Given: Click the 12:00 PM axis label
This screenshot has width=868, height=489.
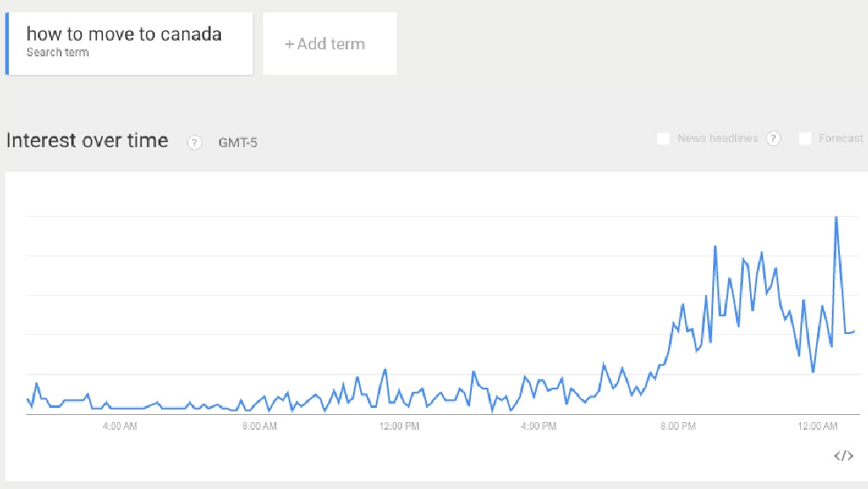Looking at the screenshot, I should [x=399, y=426].
